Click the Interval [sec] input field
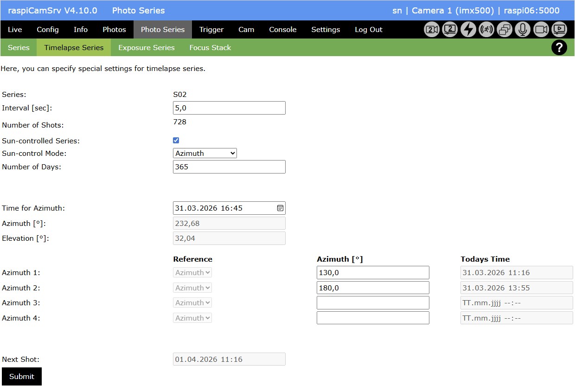 (x=229, y=108)
